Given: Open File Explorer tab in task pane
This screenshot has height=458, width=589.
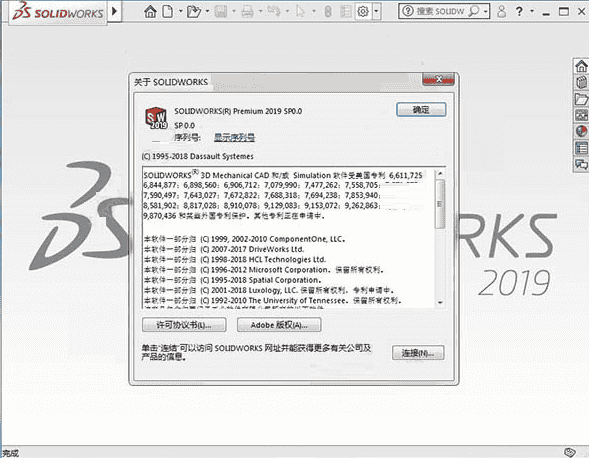Looking at the screenshot, I should (x=581, y=99).
